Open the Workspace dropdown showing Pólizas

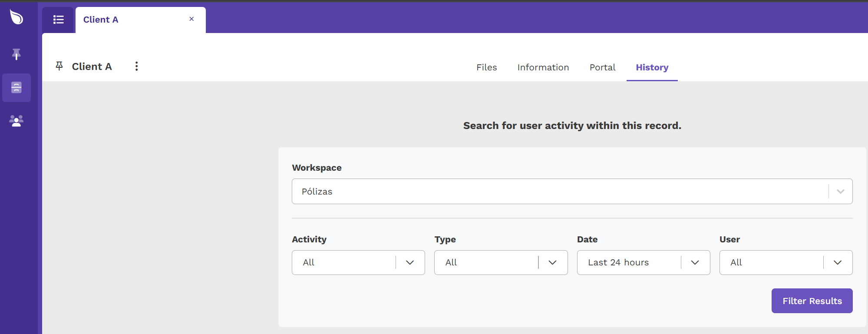(x=572, y=192)
